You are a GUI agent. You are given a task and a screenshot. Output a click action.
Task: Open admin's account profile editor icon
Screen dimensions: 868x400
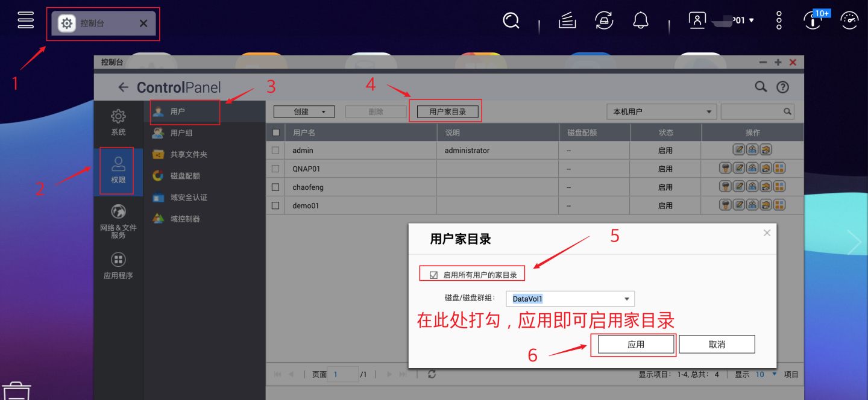pyautogui.click(x=740, y=150)
